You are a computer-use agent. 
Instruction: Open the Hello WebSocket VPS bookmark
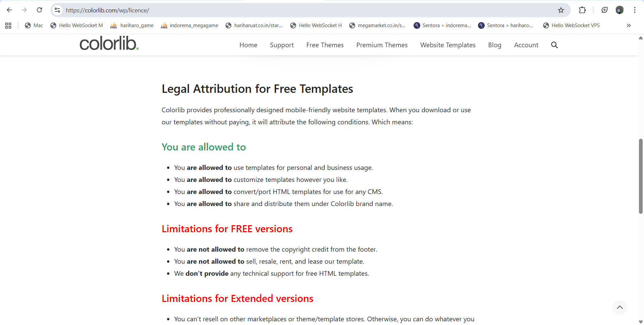571,25
